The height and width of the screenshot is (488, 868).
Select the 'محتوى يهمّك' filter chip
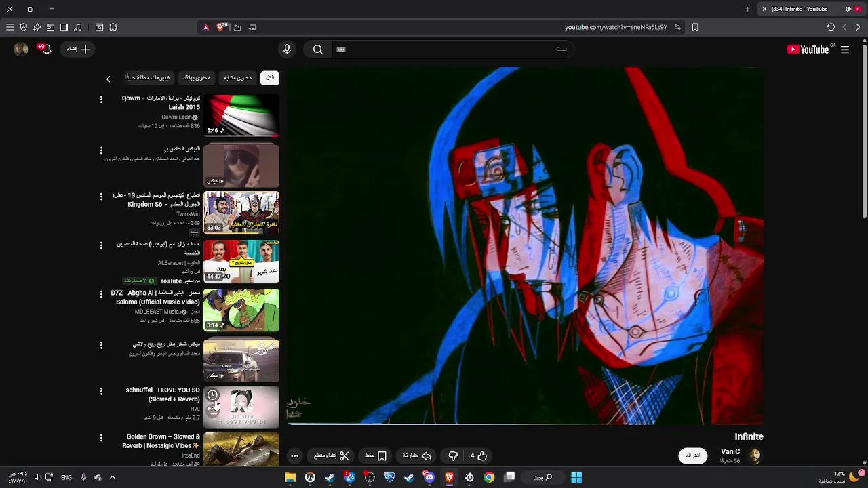197,77
